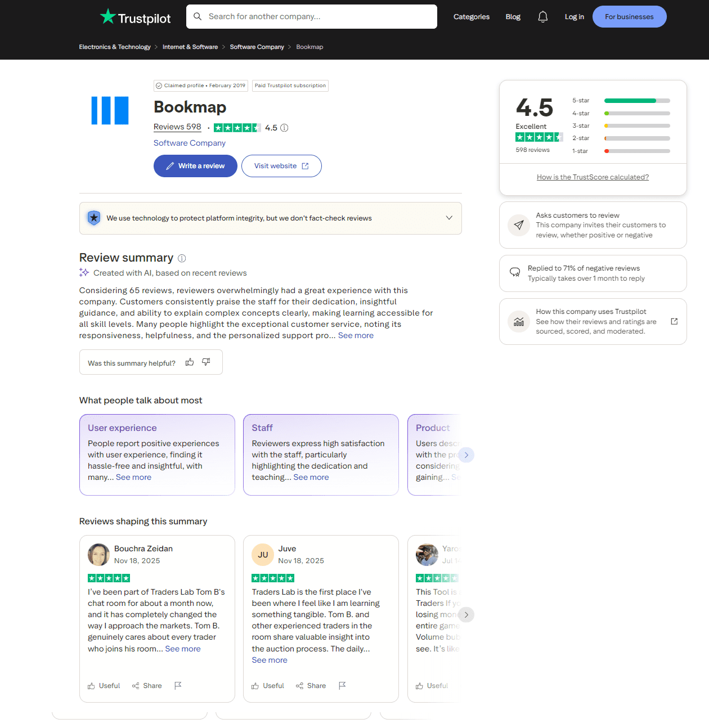Expand User experience card See more
The width and height of the screenshot is (709, 728).
(133, 477)
